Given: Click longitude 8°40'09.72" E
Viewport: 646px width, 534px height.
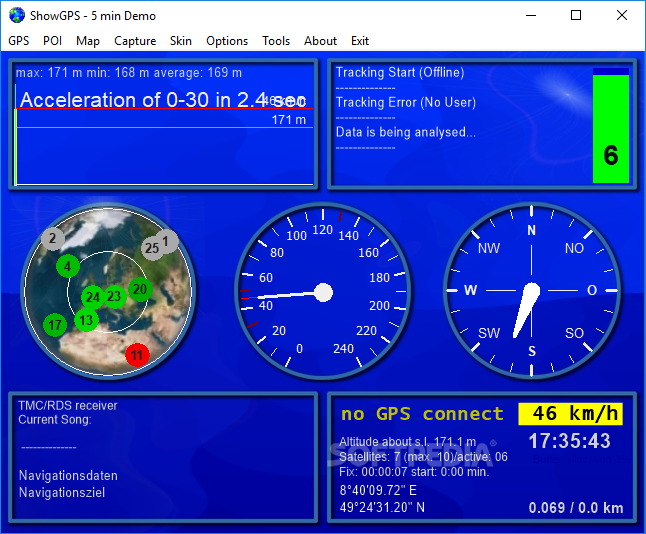Looking at the screenshot, I should (378, 490).
